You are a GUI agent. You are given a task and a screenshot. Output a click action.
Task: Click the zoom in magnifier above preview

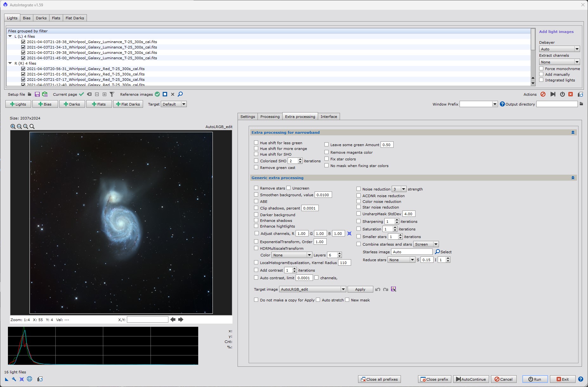click(x=13, y=126)
